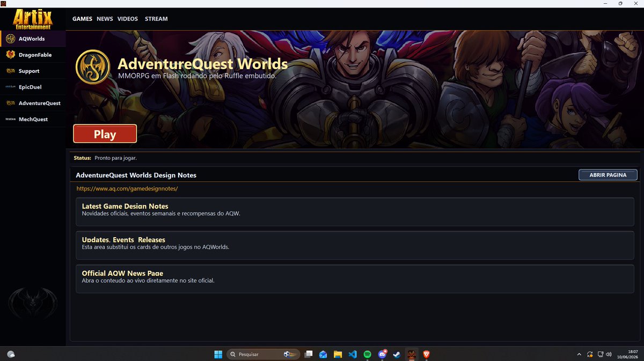Click the Artix launcher taskbar icon

click(412, 354)
